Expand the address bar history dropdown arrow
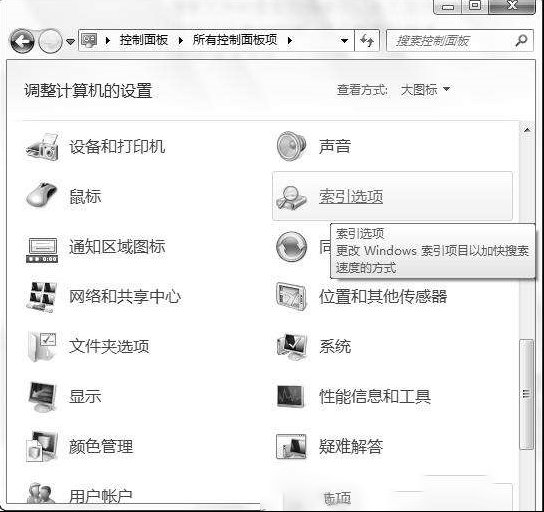 pyautogui.click(x=344, y=41)
